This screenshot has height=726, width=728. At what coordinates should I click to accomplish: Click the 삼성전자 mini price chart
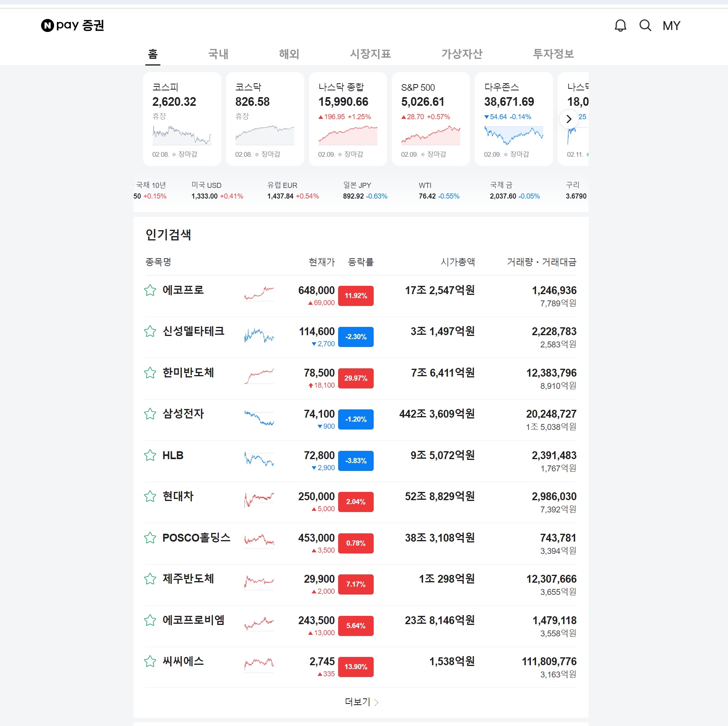[x=259, y=418]
